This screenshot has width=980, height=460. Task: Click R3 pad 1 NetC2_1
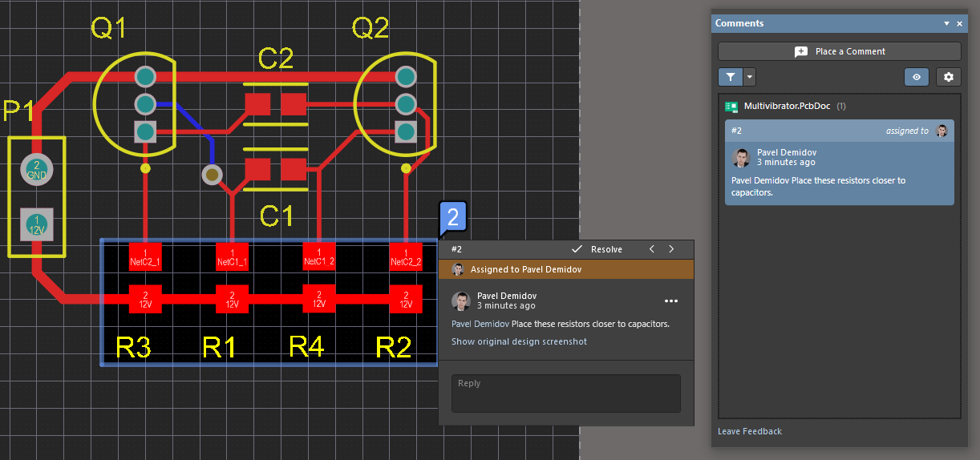coord(145,257)
